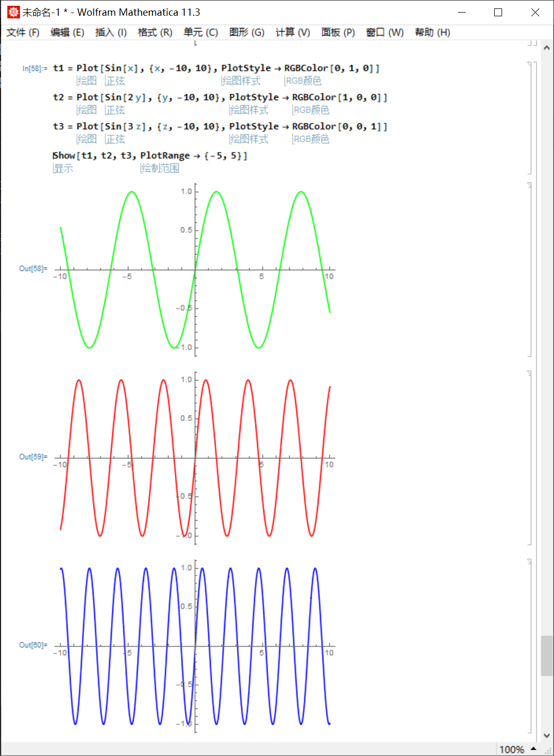
Task: Click the RGB颜色 annotation under RGBColor
Action: point(303,81)
